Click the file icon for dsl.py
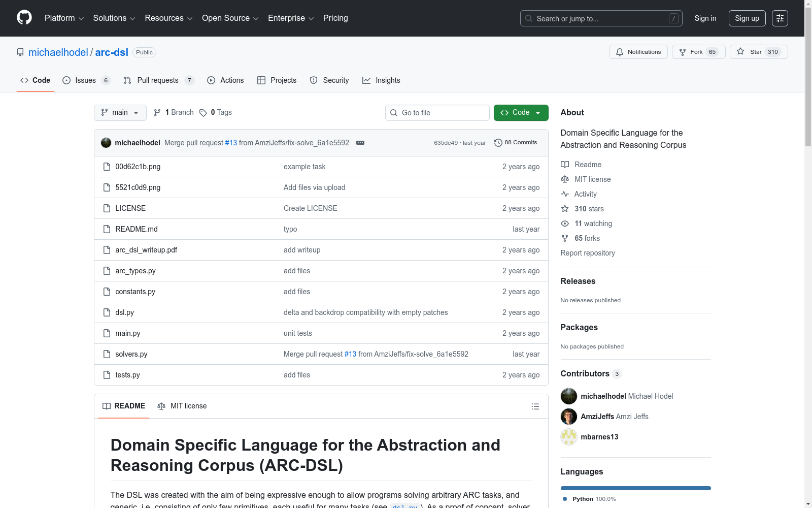The image size is (812, 508). (x=107, y=312)
